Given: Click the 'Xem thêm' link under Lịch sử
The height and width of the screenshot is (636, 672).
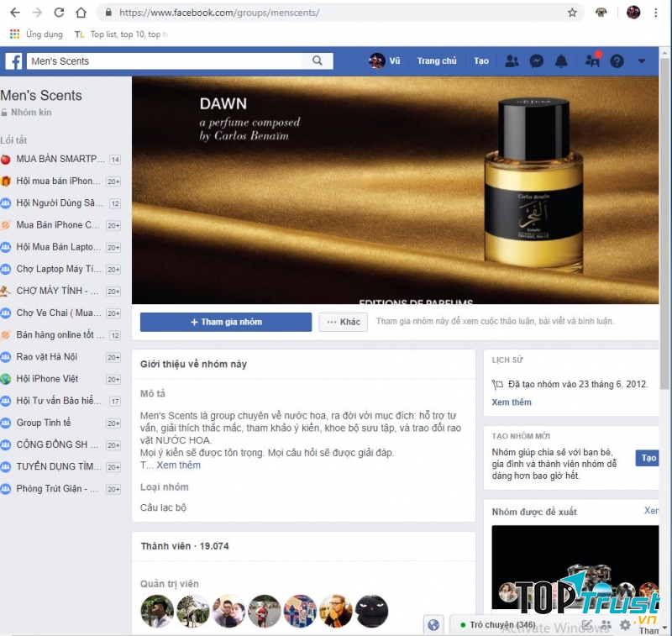Looking at the screenshot, I should (x=512, y=402).
